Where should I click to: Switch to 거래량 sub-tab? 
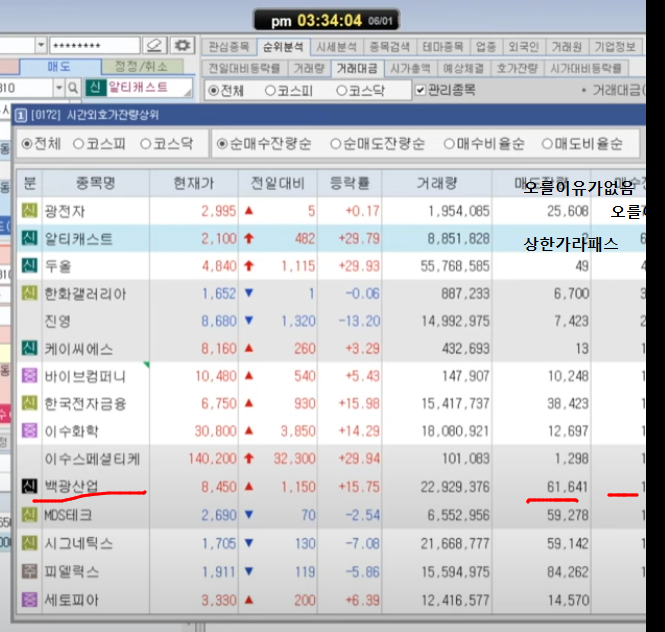pos(309,68)
